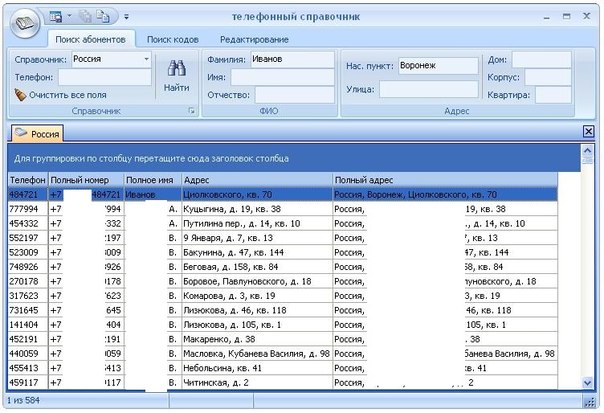604x413 pixels.
Task: Click the window view icon in quick access toolbar
Action: (56, 17)
